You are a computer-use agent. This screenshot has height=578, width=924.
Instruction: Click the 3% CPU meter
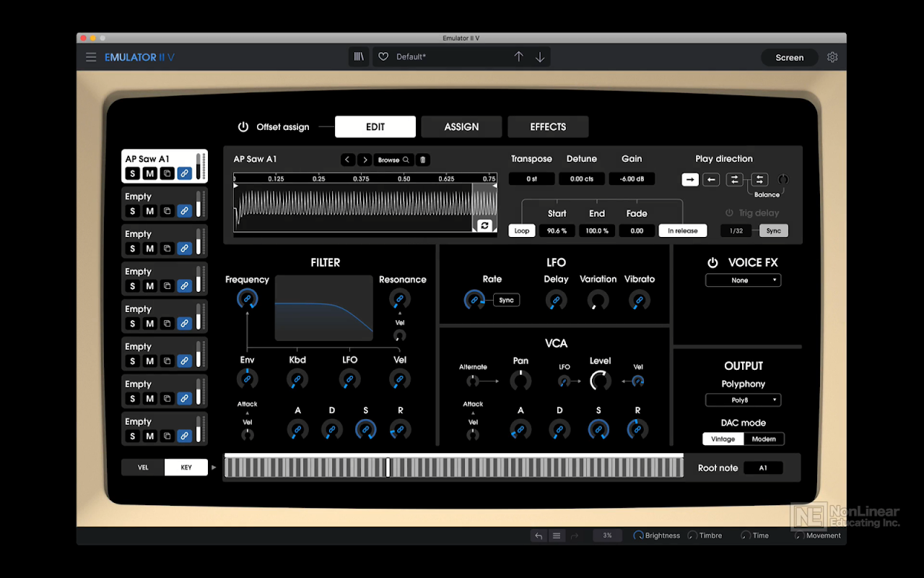[608, 535]
